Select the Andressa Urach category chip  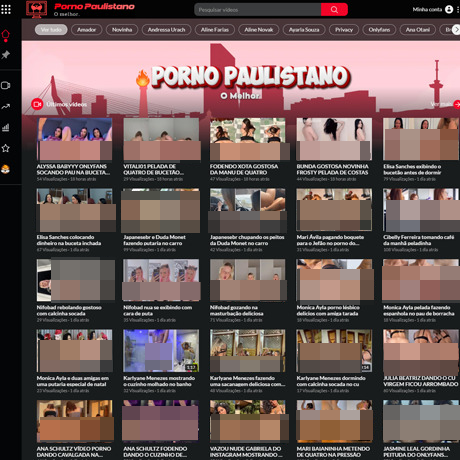[166, 30]
